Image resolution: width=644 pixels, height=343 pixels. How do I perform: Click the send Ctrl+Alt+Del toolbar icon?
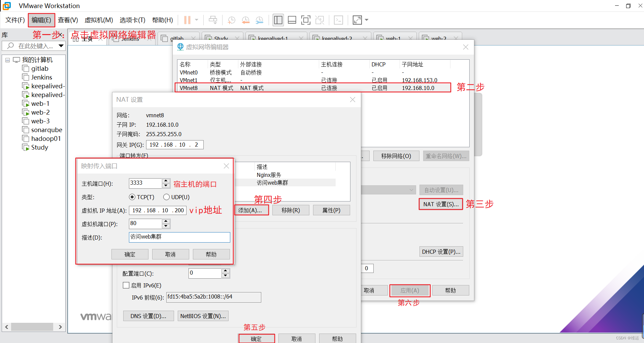point(213,20)
